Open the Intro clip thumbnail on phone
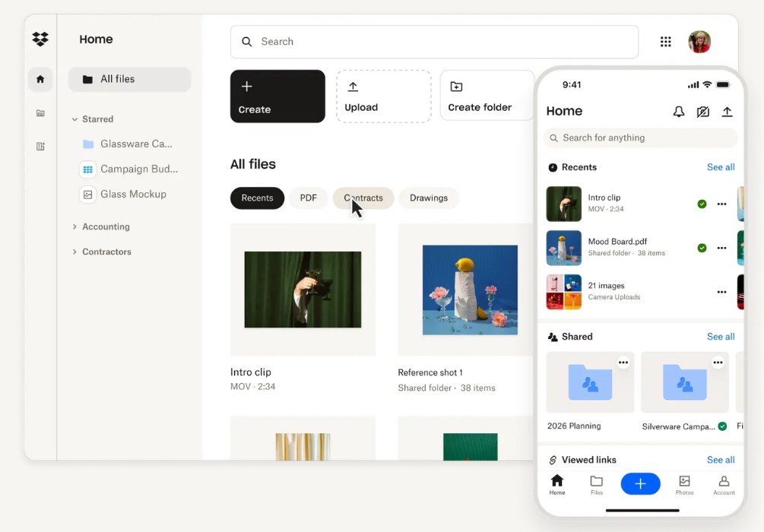764x532 pixels. [564, 204]
